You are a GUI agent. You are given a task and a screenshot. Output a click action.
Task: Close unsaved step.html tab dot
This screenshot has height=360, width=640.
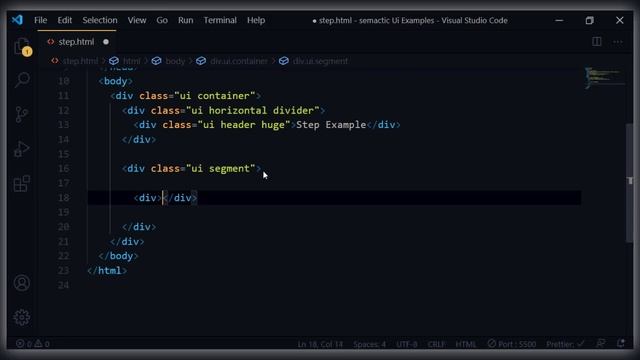click(x=106, y=42)
